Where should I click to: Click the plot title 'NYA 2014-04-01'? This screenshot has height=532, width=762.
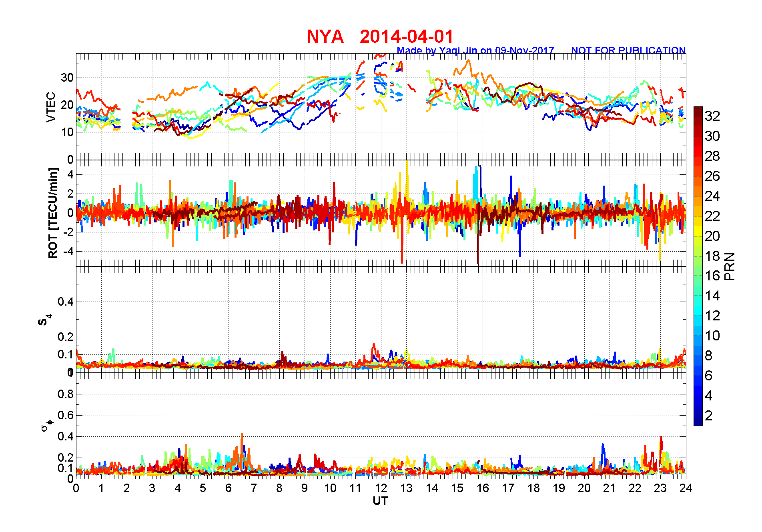[x=380, y=37]
